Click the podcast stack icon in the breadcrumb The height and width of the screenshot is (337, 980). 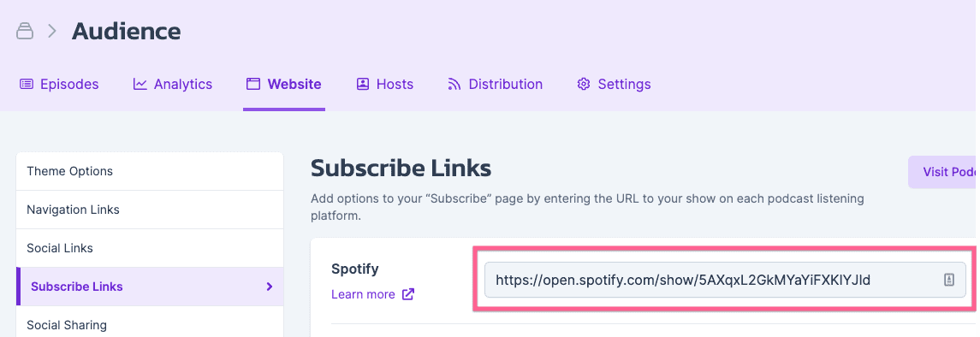(x=25, y=31)
